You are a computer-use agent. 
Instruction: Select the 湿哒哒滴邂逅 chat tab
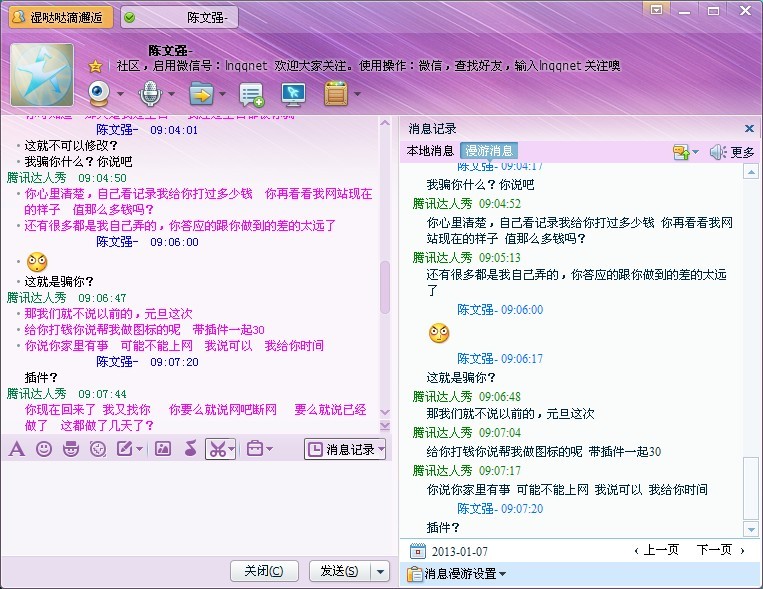coord(61,18)
